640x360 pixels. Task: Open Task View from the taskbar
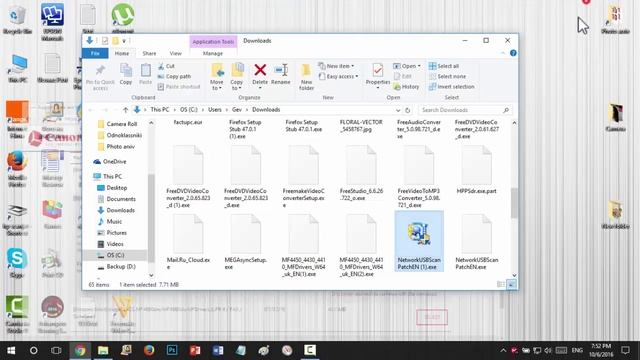[x=56, y=351]
